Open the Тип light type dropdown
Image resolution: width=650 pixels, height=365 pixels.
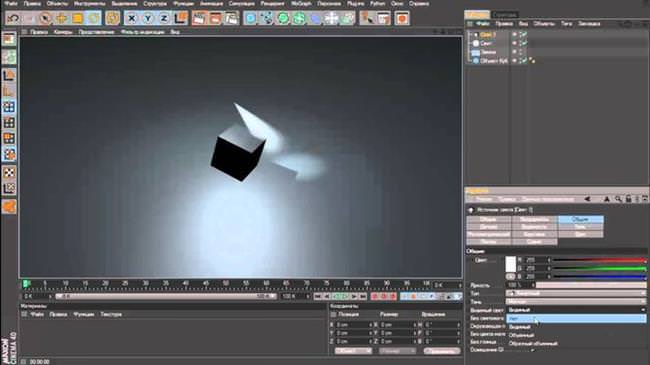(576, 293)
